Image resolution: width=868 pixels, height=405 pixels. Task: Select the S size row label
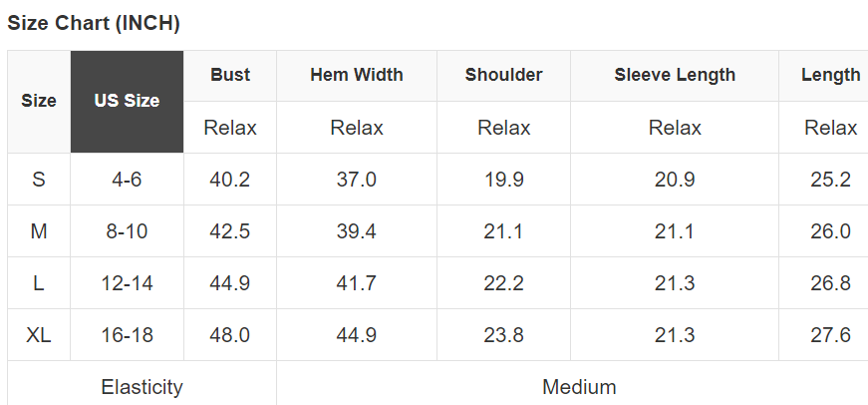[x=39, y=180]
